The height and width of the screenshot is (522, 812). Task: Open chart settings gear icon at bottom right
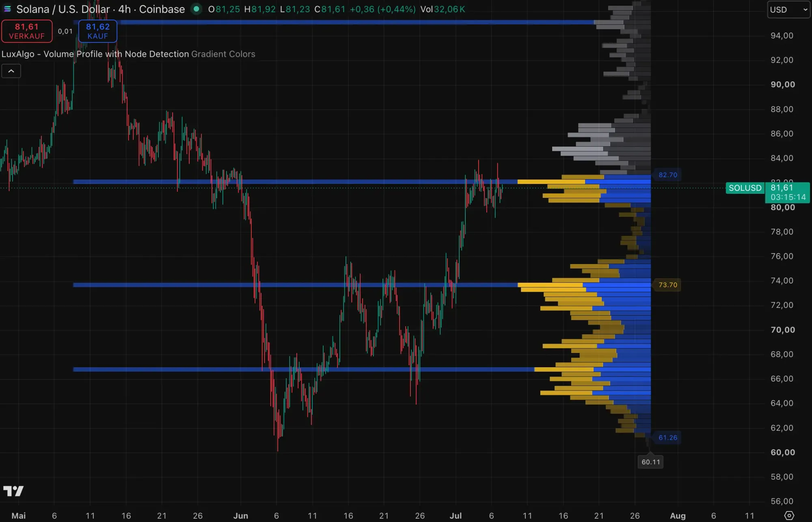[789, 516]
